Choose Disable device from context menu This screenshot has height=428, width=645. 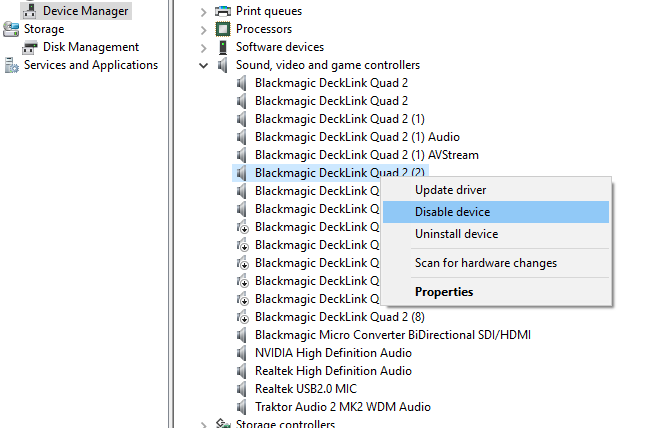pyautogui.click(x=496, y=212)
